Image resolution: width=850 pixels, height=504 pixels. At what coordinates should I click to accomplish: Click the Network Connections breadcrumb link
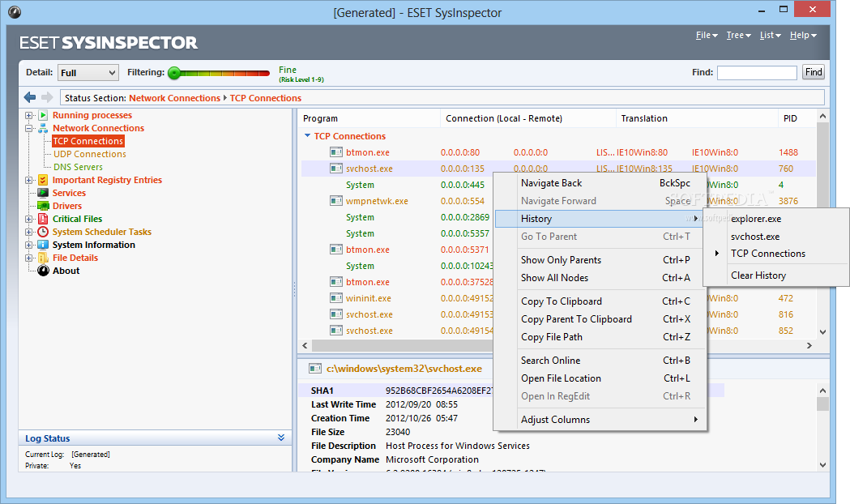point(174,98)
